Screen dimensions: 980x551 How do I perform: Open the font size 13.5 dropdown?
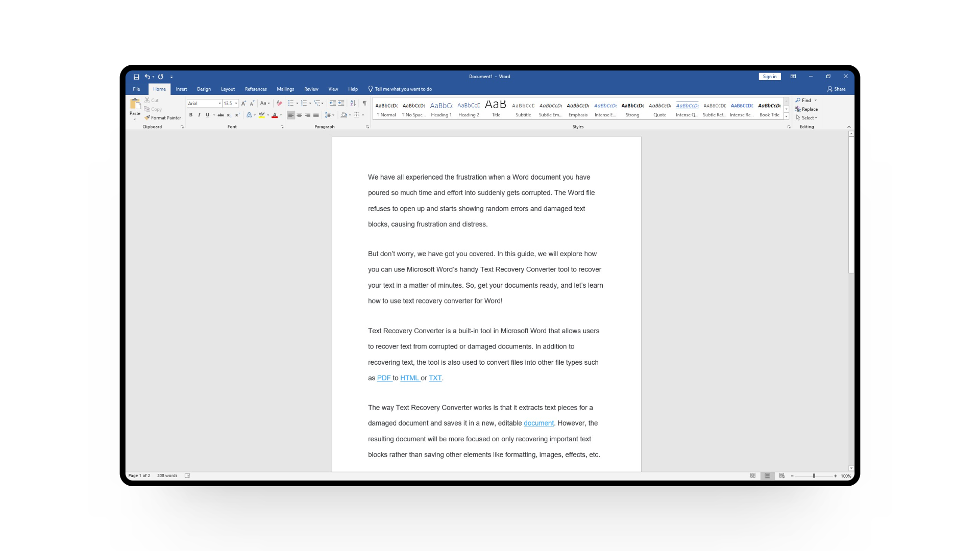[236, 104]
